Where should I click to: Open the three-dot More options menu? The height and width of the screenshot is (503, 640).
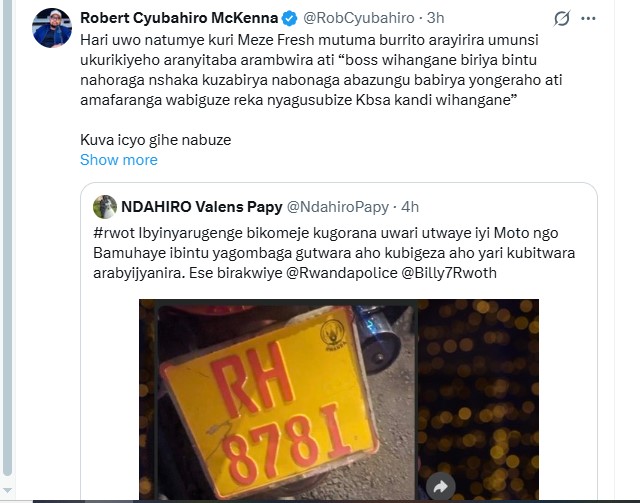(x=588, y=18)
